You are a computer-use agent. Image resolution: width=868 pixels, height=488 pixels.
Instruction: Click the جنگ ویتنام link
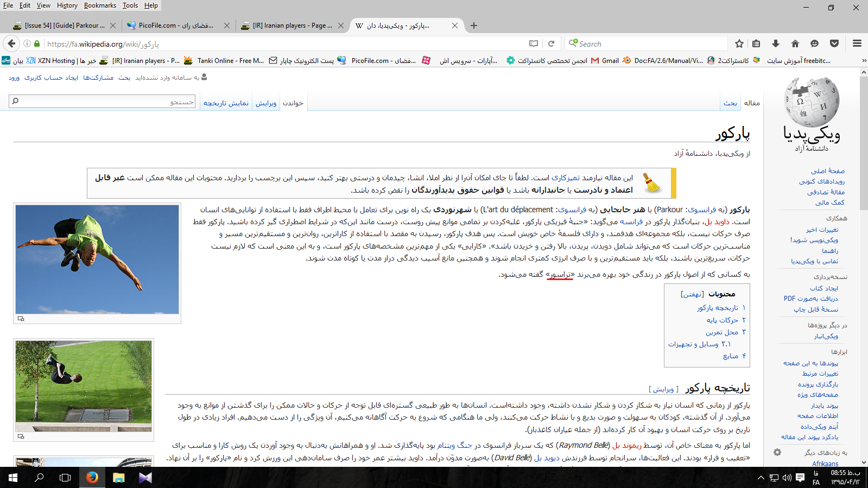point(454,446)
